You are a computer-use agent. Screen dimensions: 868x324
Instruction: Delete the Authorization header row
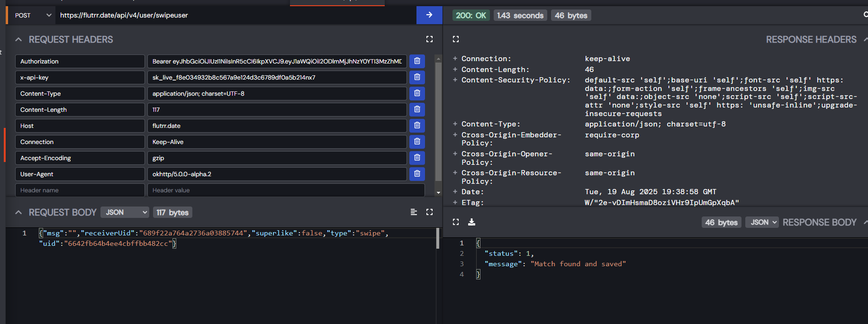point(417,61)
